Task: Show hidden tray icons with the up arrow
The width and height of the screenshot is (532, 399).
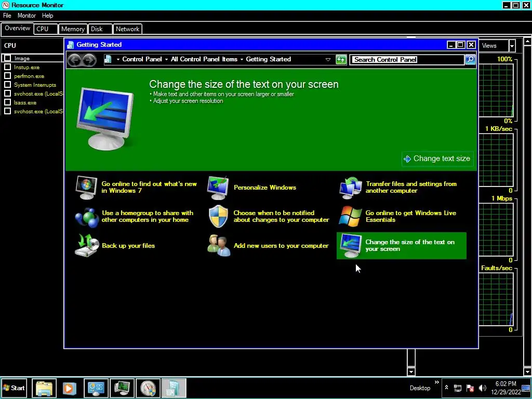Action: pyautogui.click(x=446, y=388)
